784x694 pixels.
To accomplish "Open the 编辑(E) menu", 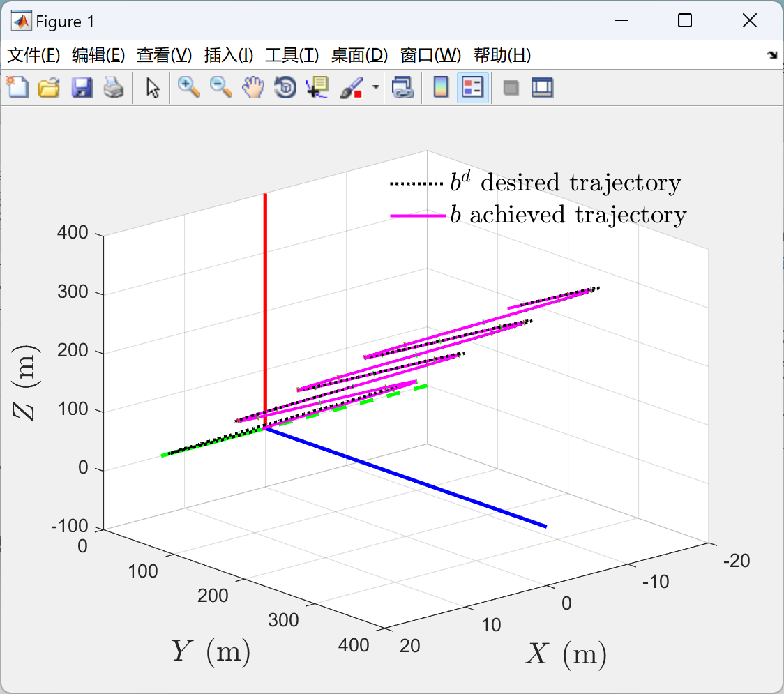I will pyautogui.click(x=98, y=55).
